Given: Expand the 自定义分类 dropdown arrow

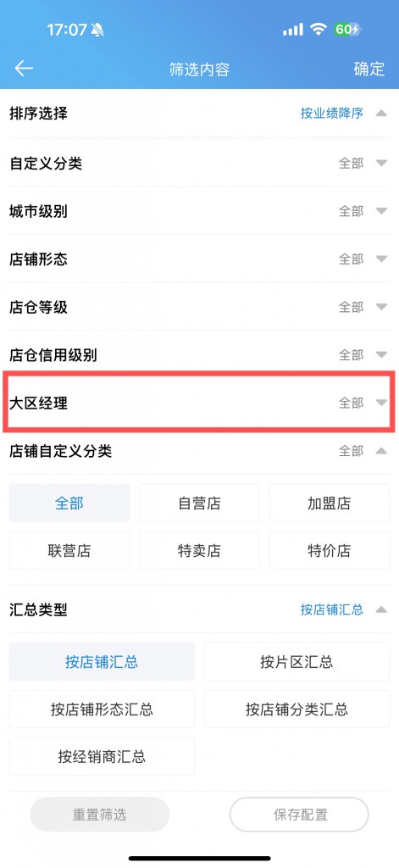Looking at the screenshot, I should (x=380, y=164).
